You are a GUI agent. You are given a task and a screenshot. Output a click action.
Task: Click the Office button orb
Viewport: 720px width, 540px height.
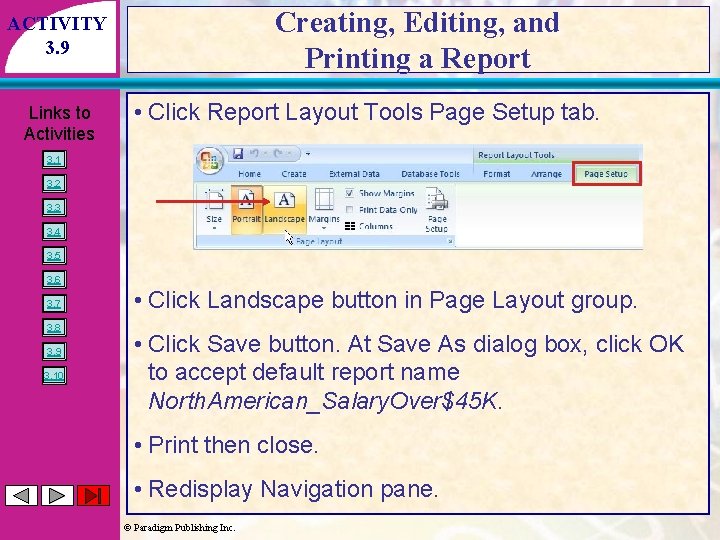209,161
